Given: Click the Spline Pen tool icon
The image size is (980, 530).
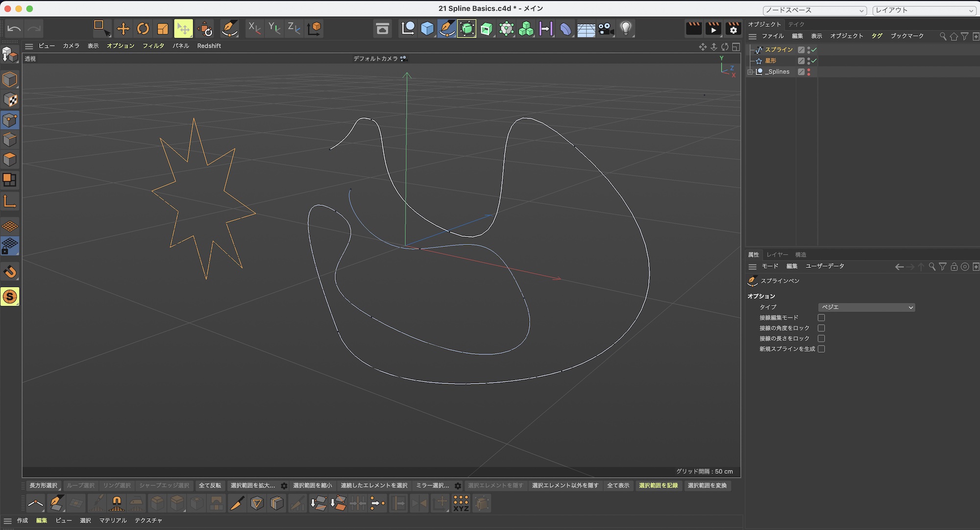Looking at the screenshot, I should [x=229, y=29].
